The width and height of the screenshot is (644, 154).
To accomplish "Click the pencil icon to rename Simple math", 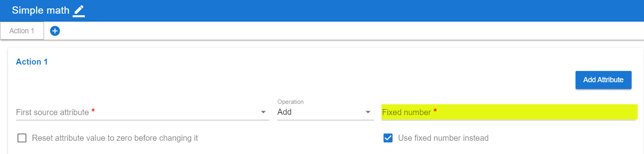I will pos(79,11).
